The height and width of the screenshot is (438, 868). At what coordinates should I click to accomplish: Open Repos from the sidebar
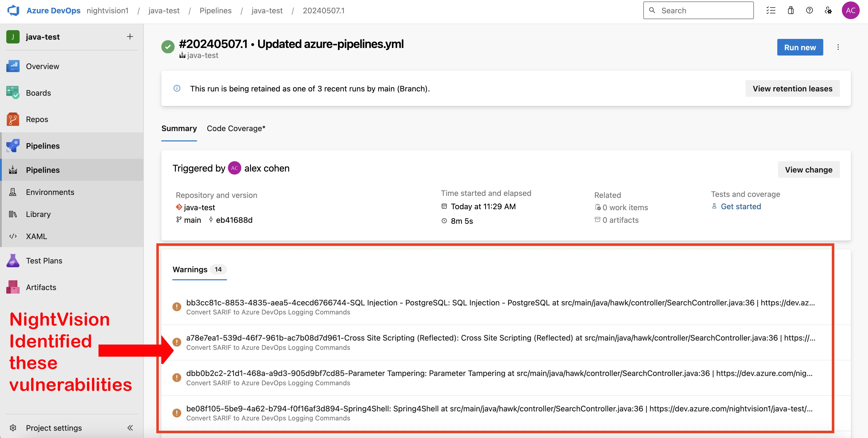click(71, 120)
